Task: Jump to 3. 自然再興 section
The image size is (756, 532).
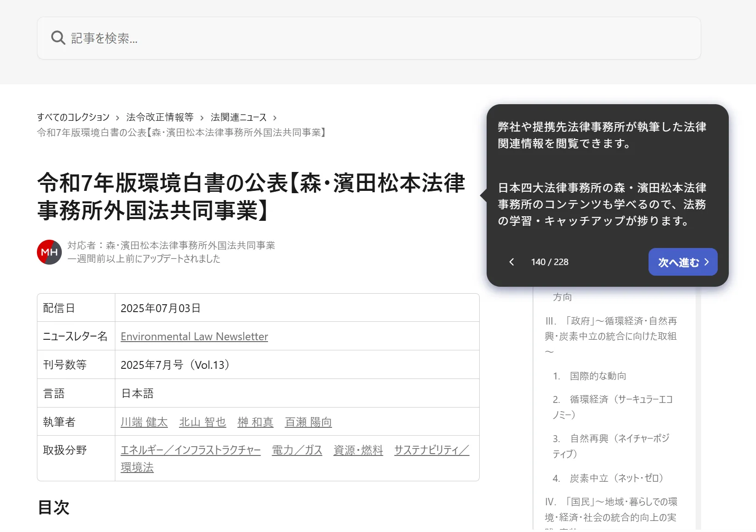Action: [x=611, y=446]
